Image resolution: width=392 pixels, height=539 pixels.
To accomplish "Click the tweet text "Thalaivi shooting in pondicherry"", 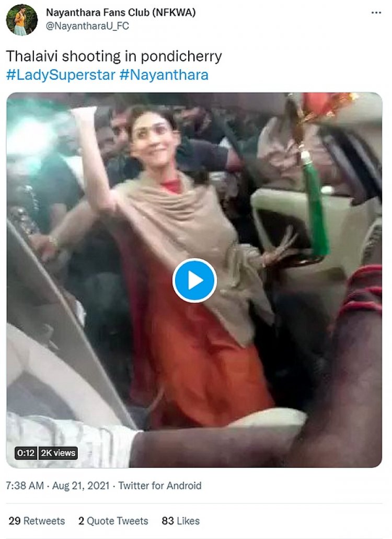I will (114, 56).
